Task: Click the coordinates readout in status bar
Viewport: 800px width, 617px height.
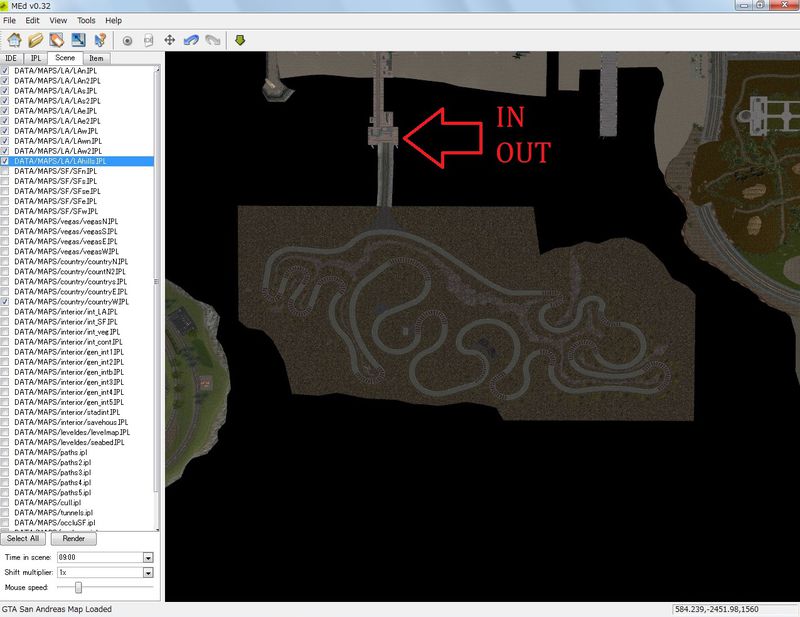Action: coord(716,609)
